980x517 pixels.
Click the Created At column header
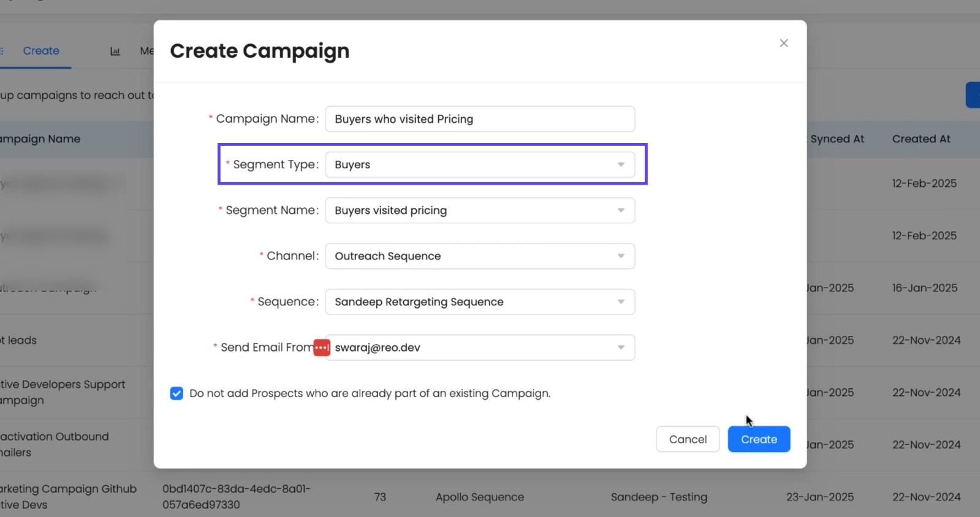tap(921, 139)
